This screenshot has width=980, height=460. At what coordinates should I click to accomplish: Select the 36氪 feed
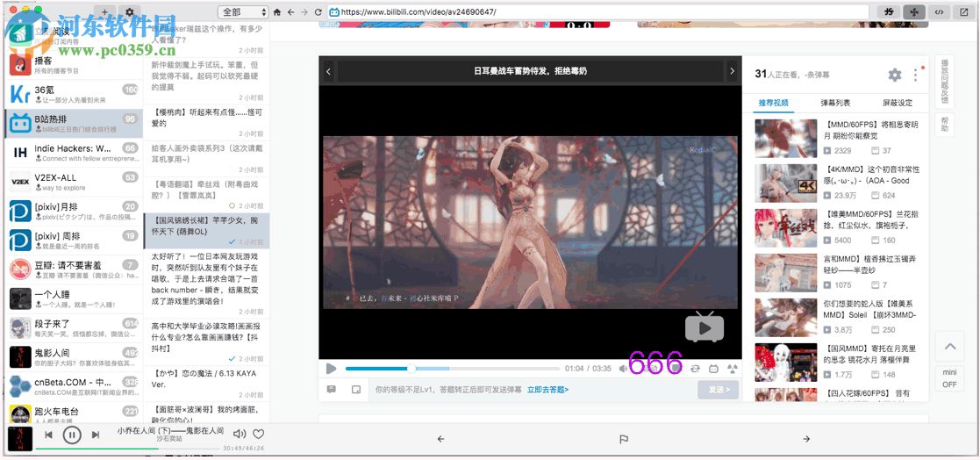coord(74,95)
